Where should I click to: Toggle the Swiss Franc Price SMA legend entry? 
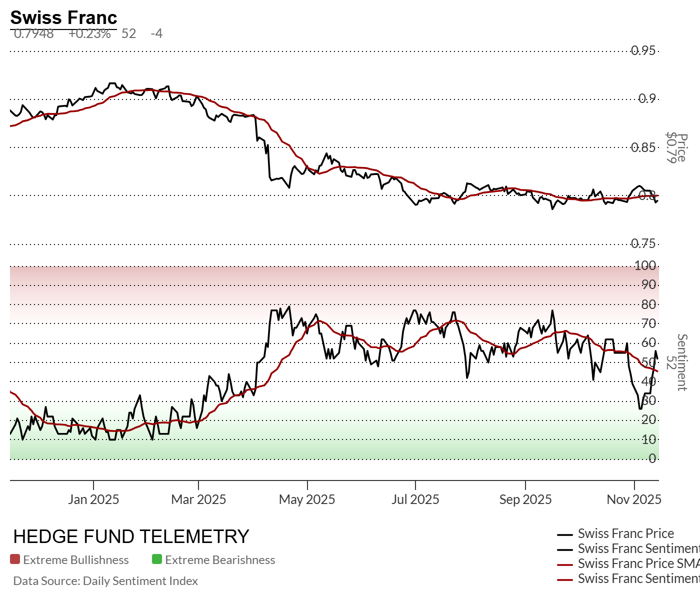point(638,563)
